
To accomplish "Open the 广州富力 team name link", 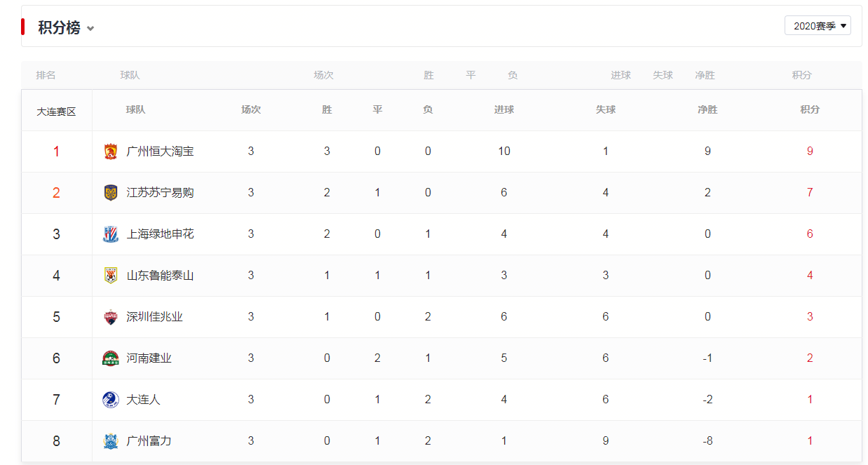I will [149, 441].
